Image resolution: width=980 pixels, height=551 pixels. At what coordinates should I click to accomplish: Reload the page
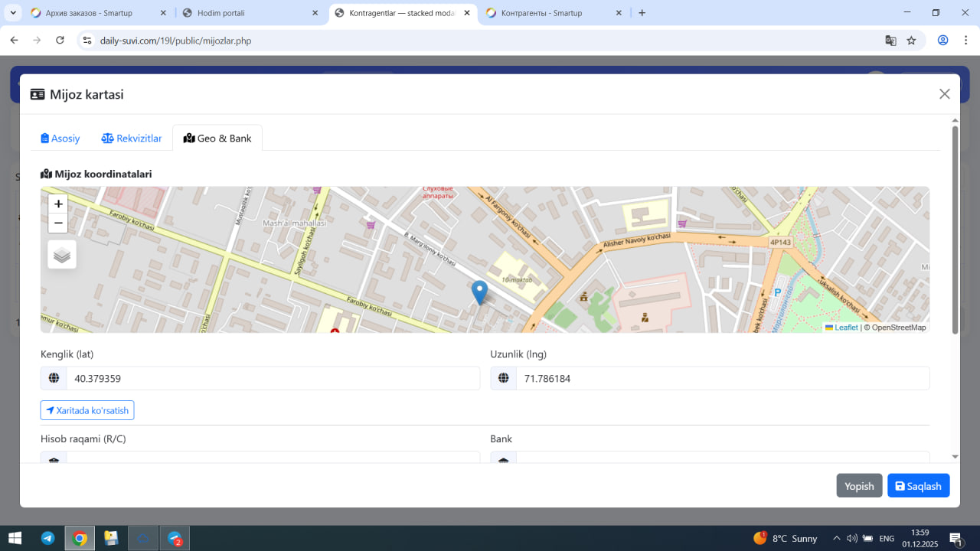(x=60, y=41)
